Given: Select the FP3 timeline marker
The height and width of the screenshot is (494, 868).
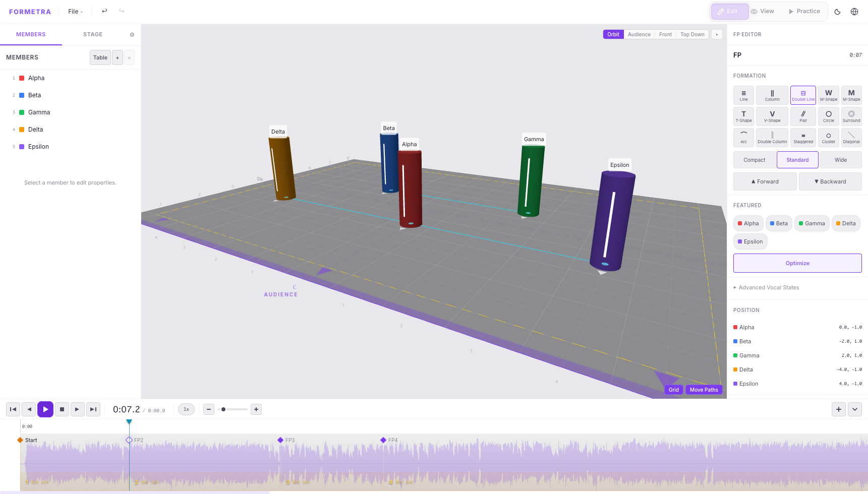Looking at the screenshot, I should click(x=281, y=440).
